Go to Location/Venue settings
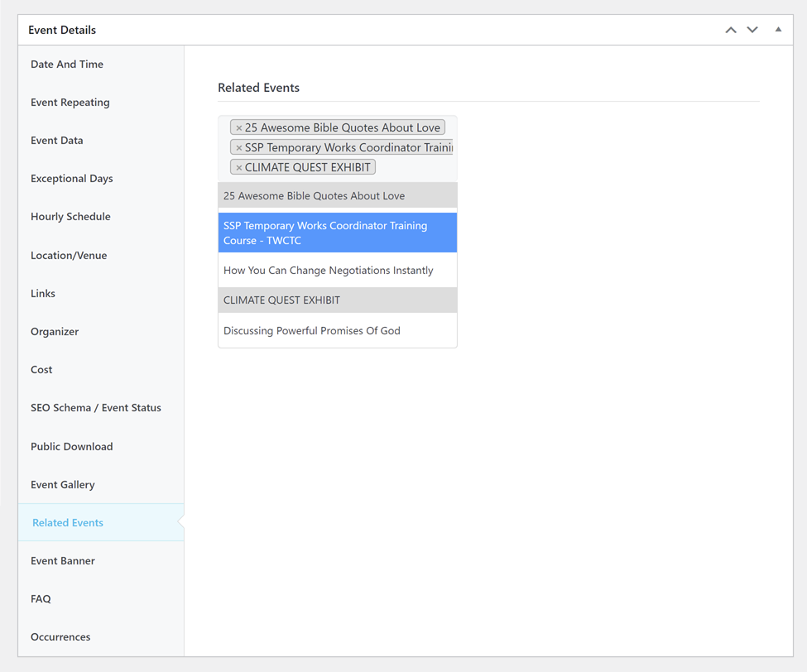 pos(69,256)
